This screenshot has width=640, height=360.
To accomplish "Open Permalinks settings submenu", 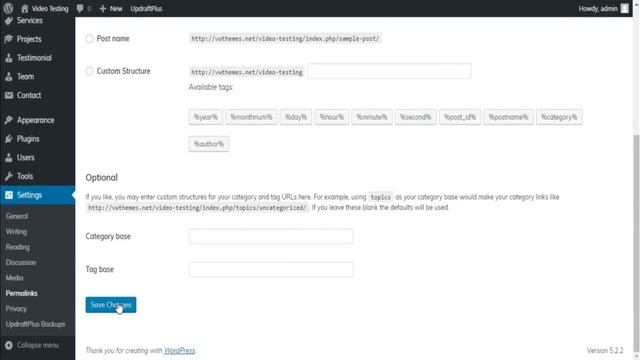I will [x=22, y=293].
